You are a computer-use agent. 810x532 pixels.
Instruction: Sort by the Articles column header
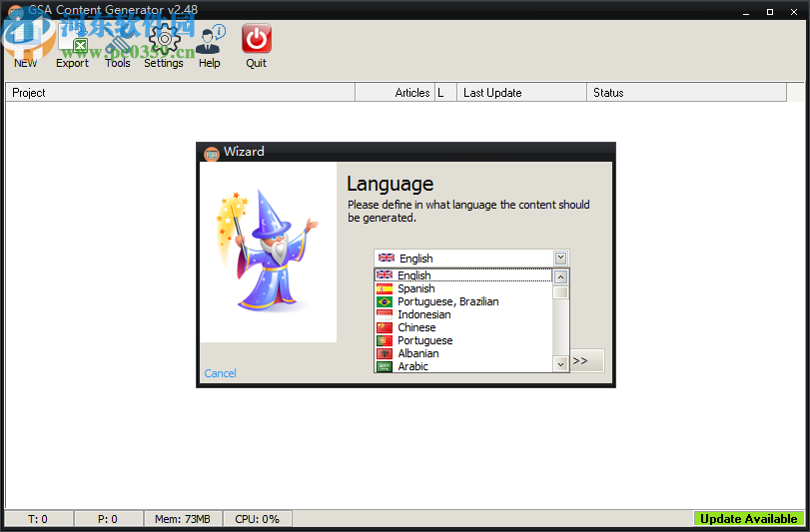(396, 93)
